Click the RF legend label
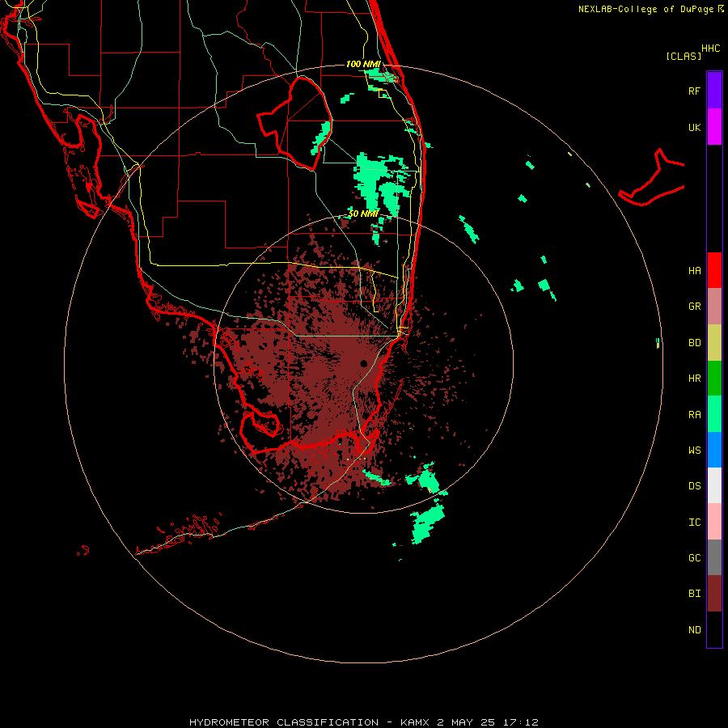Viewport: 728px width, 728px height. tap(694, 91)
